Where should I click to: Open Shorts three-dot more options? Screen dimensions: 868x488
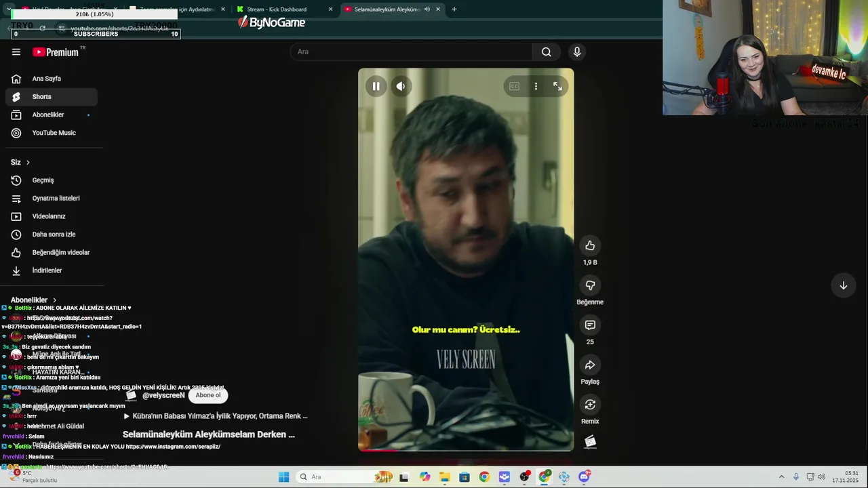coord(536,86)
